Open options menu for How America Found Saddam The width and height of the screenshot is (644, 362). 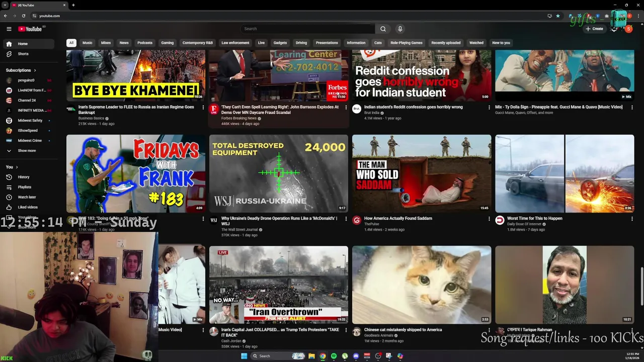coord(489,219)
